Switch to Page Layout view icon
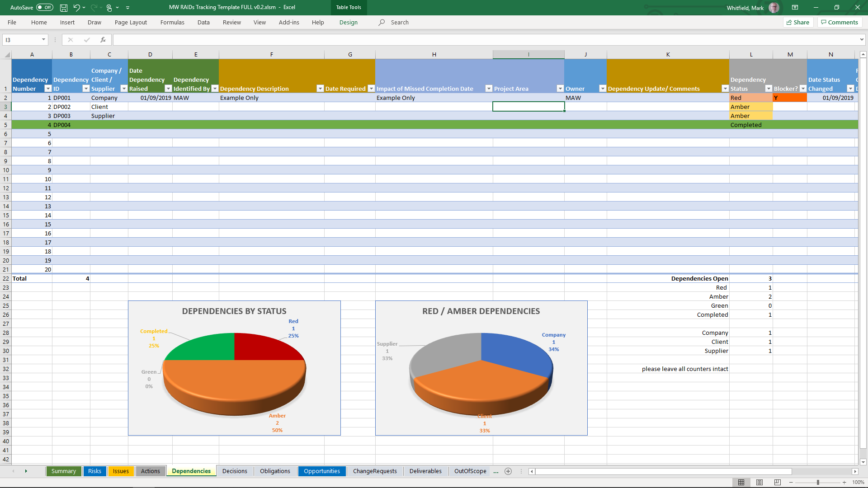 click(759, 482)
